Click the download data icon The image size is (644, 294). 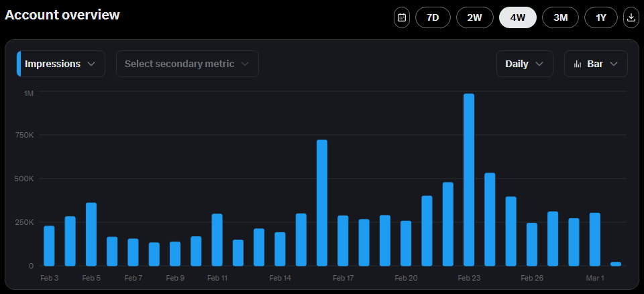[631, 17]
